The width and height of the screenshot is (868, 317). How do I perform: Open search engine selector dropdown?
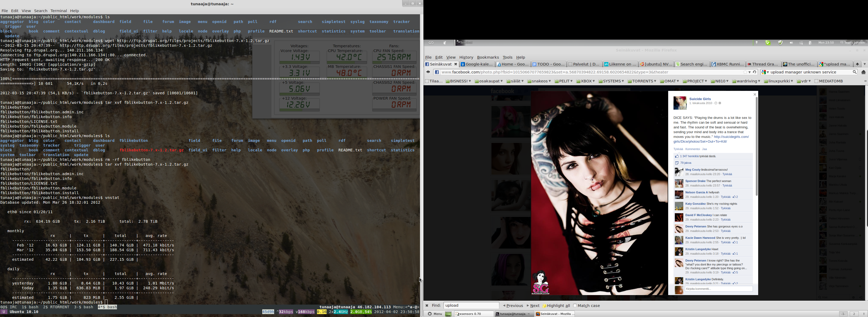766,72
